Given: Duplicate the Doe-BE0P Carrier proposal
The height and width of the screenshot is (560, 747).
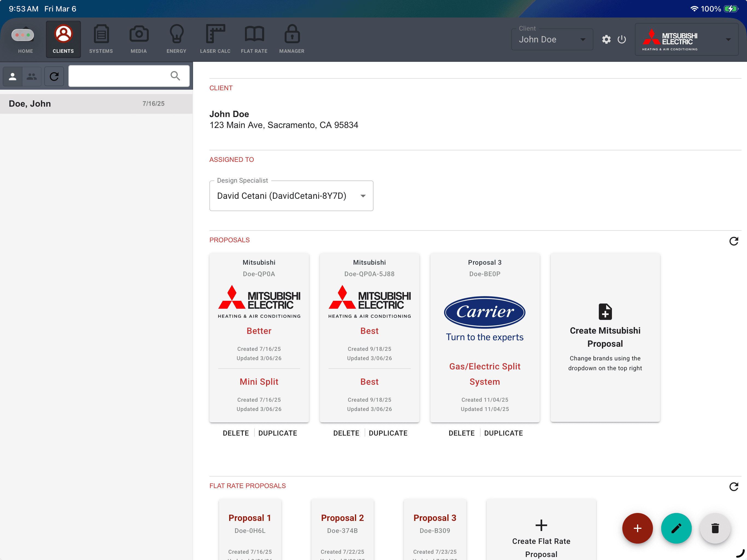Looking at the screenshot, I should pyautogui.click(x=503, y=433).
